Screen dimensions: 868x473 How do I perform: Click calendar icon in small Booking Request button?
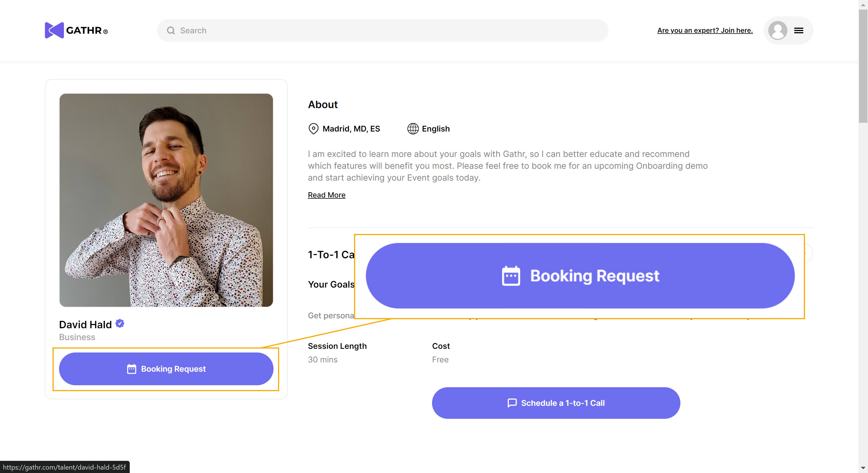coord(131,369)
